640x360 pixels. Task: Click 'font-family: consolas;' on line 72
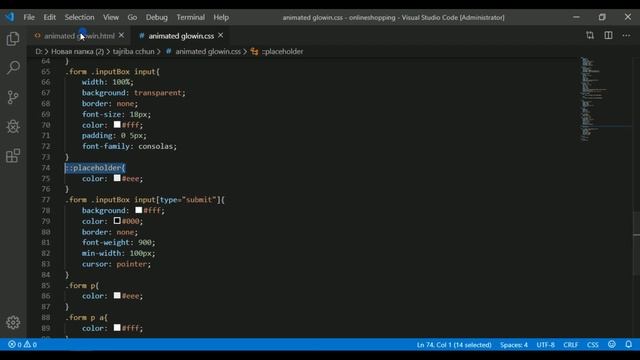click(x=129, y=146)
